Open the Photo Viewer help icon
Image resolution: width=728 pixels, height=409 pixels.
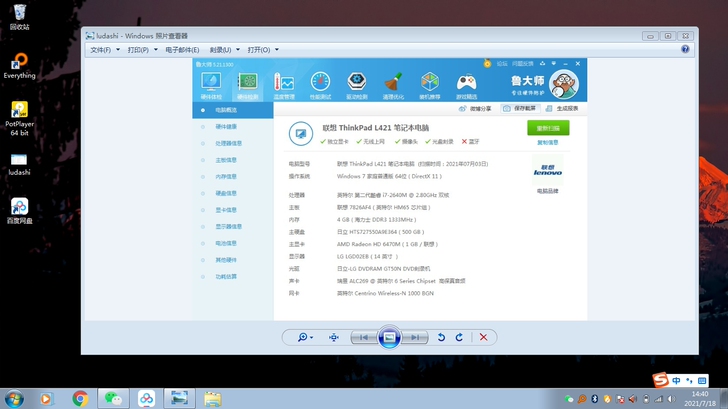point(685,49)
